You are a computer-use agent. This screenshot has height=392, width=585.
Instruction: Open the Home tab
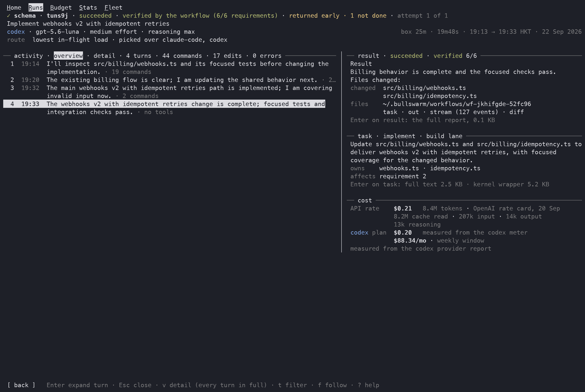click(x=14, y=7)
